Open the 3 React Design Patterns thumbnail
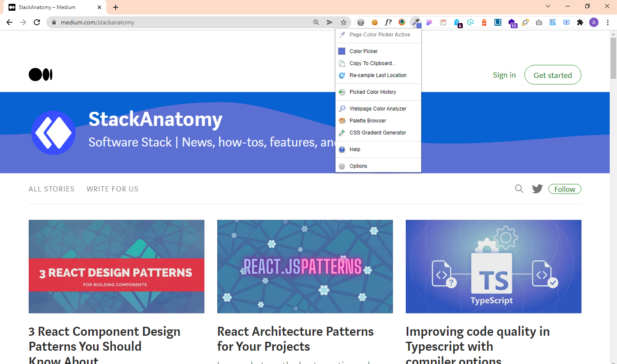Viewport: 617px width, 364px height. [x=117, y=266]
